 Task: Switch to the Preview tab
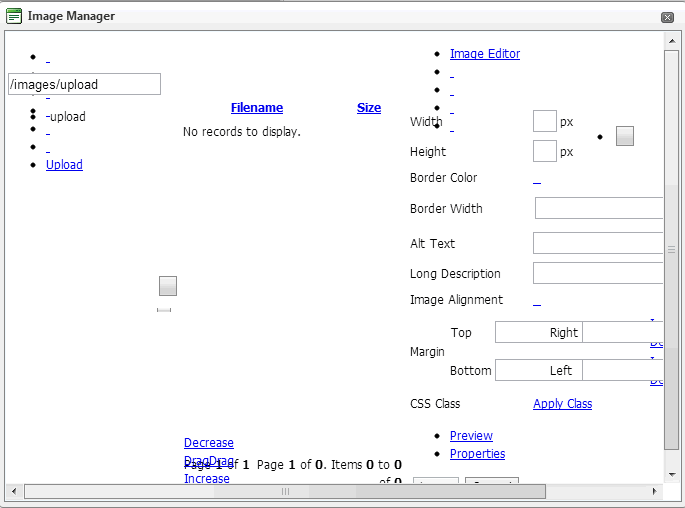click(471, 436)
